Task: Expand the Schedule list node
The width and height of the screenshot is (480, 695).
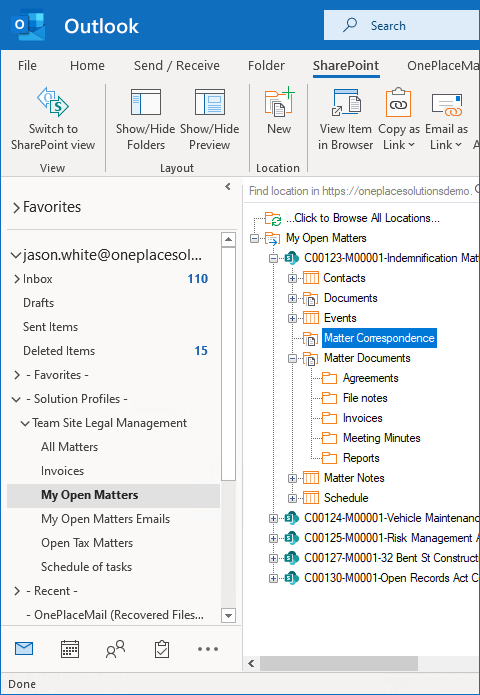Action: pos(292,498)
